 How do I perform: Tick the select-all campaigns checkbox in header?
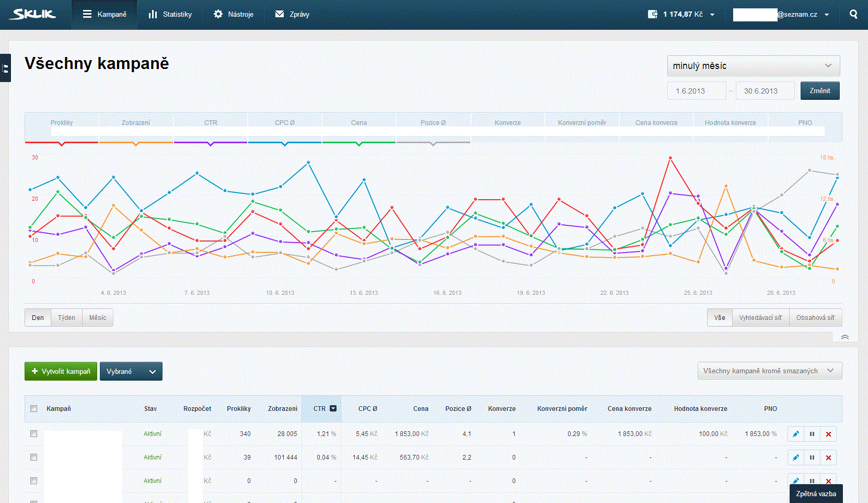click(x=34, y=409)
